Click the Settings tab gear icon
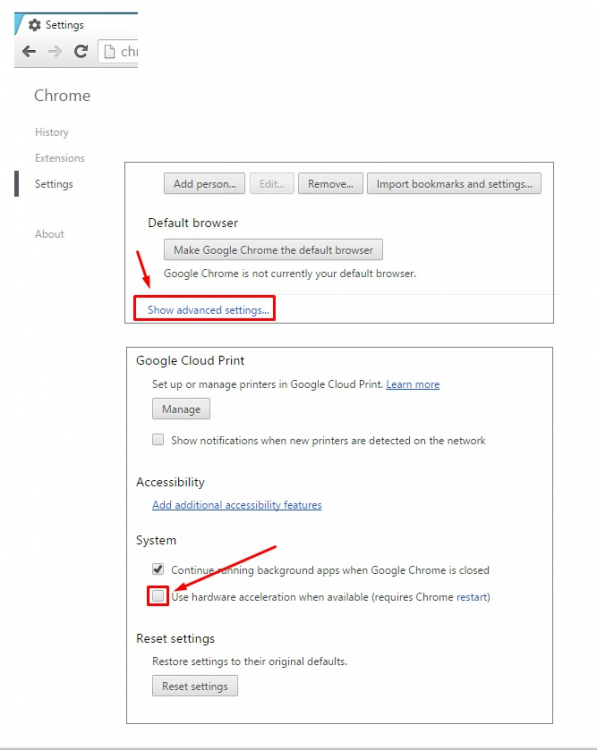Image resolution: width=597 pixels, height=750 pixels. pyautogui.click(x=34, y=25)
